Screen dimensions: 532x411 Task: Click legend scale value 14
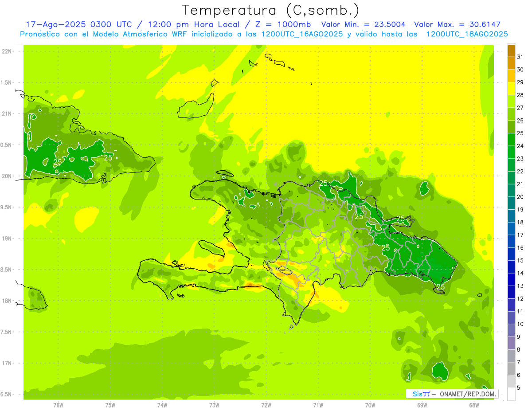coord(520,273)
